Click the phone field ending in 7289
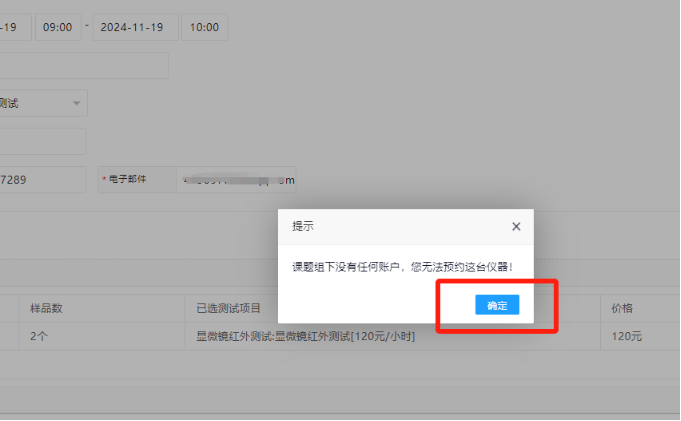Screen dimensions: 681x421 pos(43,180)
